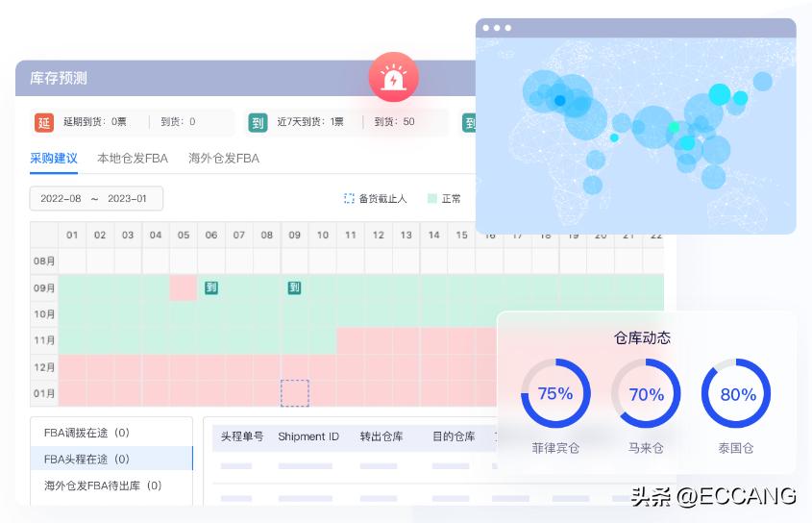Click the 近7天到货: 1票 text
Screen dimensions: 812x523
tap(310, 122)
